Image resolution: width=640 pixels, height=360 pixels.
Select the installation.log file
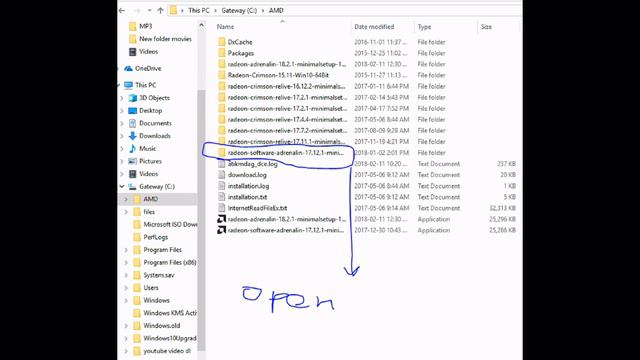pyautogui.click(x=248, y=186)
